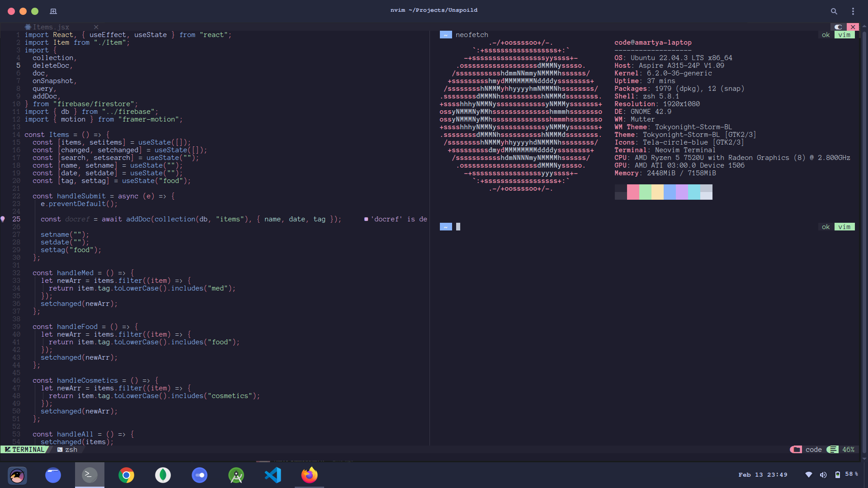Launch Google Chrome from the taskbar
Image resolution: width=868 pixels, height=488 pixels.
(126, 475)
